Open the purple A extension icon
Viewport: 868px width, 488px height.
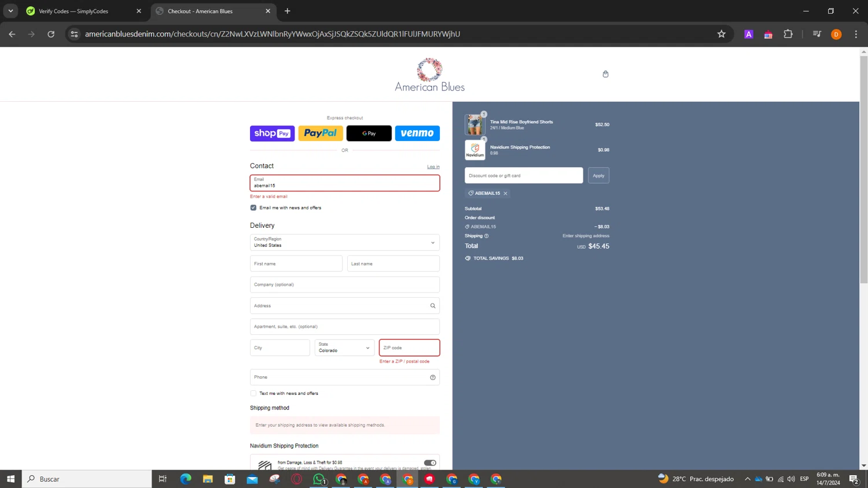748,34
